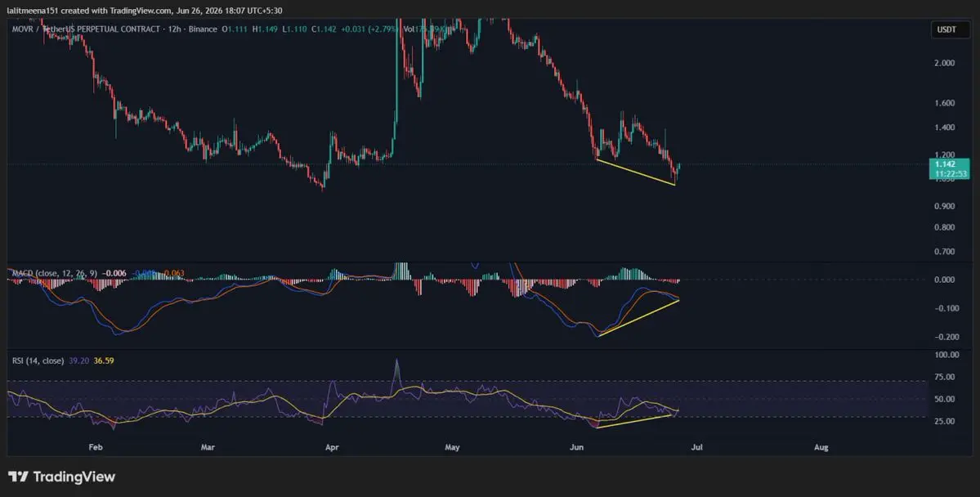Click the RSI value 39.20 in legend
The width and height of the screenshot is (980, 497).
click(78, 360)
